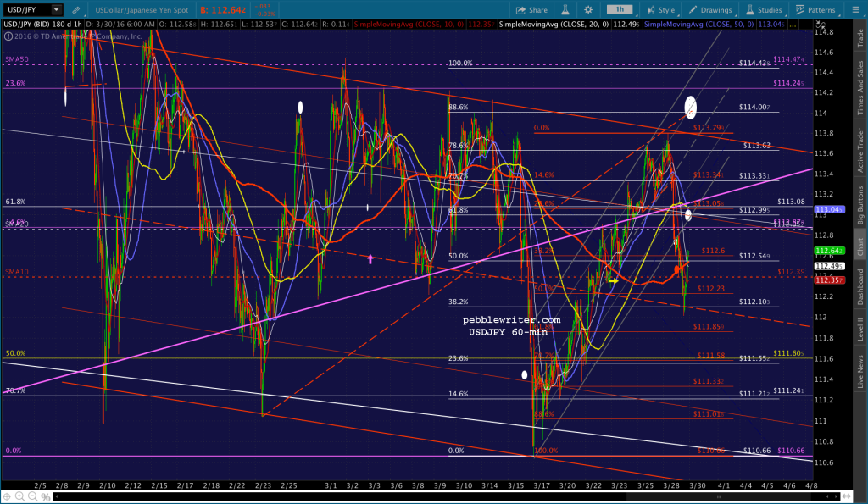The image size is (868, 504).
Task: Open the Big Buttons side tab
Action: [x=860, y=205]
